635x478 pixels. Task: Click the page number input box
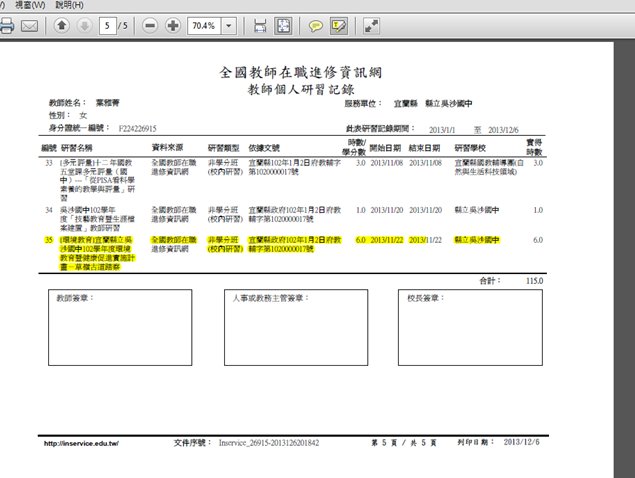[x=106, y=25]
